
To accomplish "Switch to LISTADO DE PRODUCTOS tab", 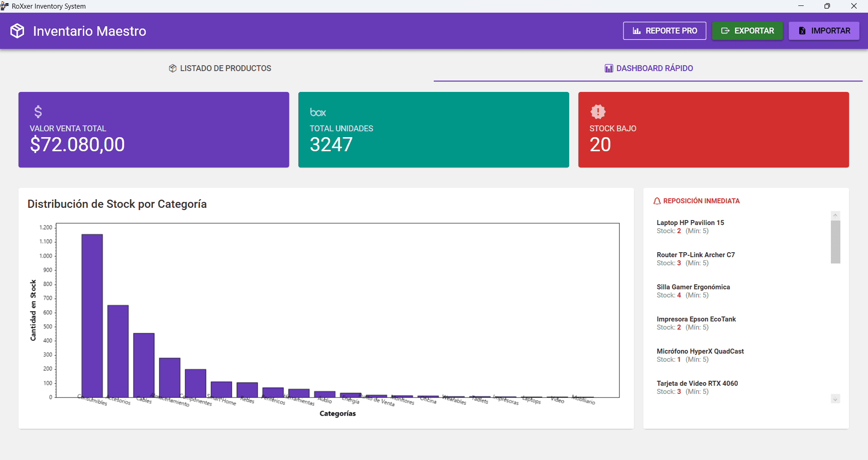I will (220, 68).
